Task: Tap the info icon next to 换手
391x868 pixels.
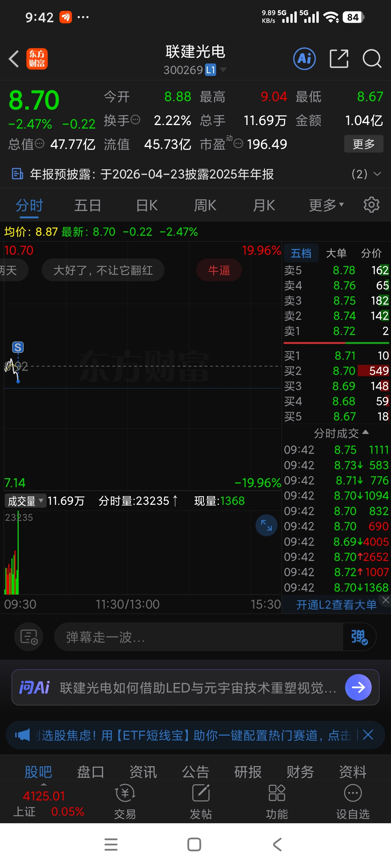Action: [135, 120]
